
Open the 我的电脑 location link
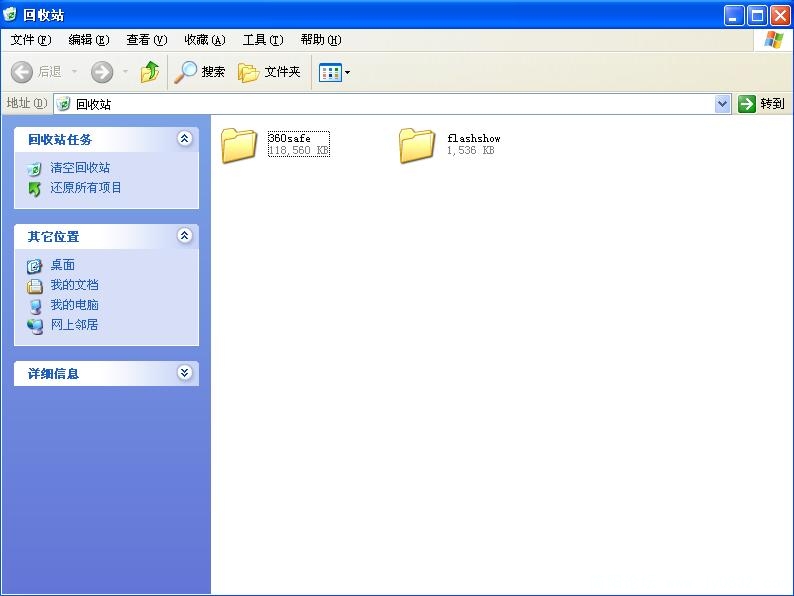point(74,305)
